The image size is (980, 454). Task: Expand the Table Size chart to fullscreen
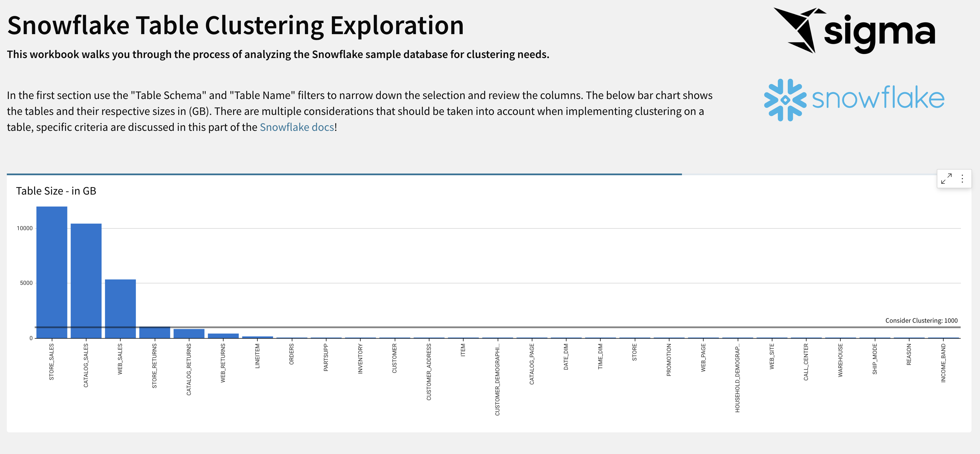coord(946,178)
